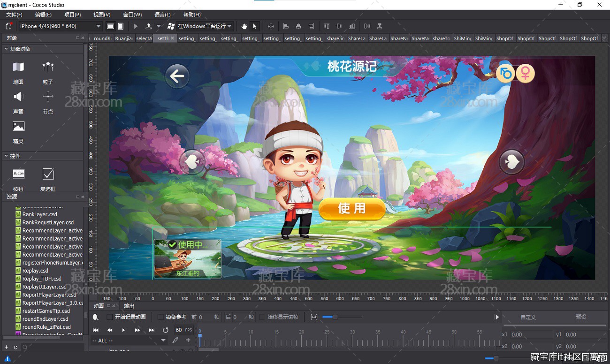This screenshot has width=610, height=364.
Task: Select the arrow pointer tool
Action: 255,26
